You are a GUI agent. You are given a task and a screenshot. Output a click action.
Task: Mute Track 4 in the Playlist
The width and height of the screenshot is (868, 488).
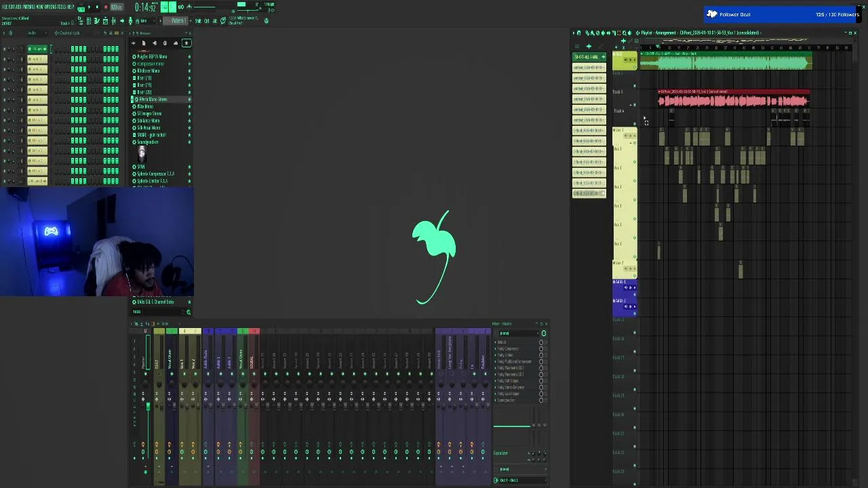[x=635, y=123]
